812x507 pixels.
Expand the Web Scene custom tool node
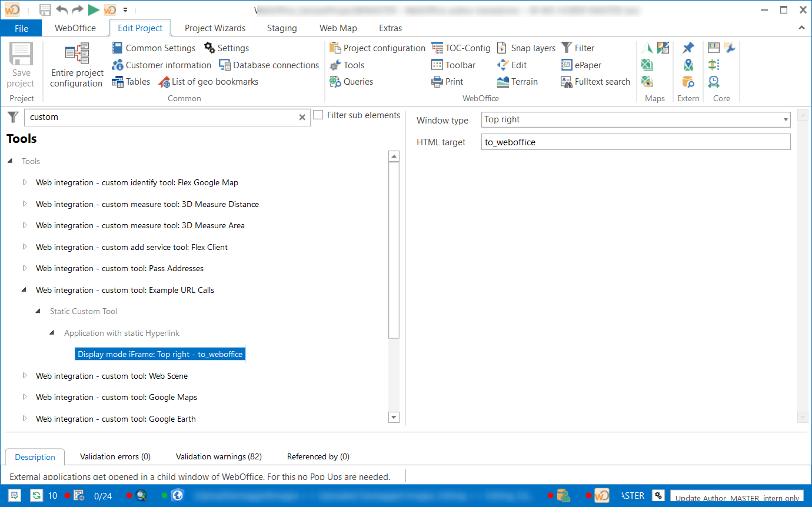coord(25,376)
